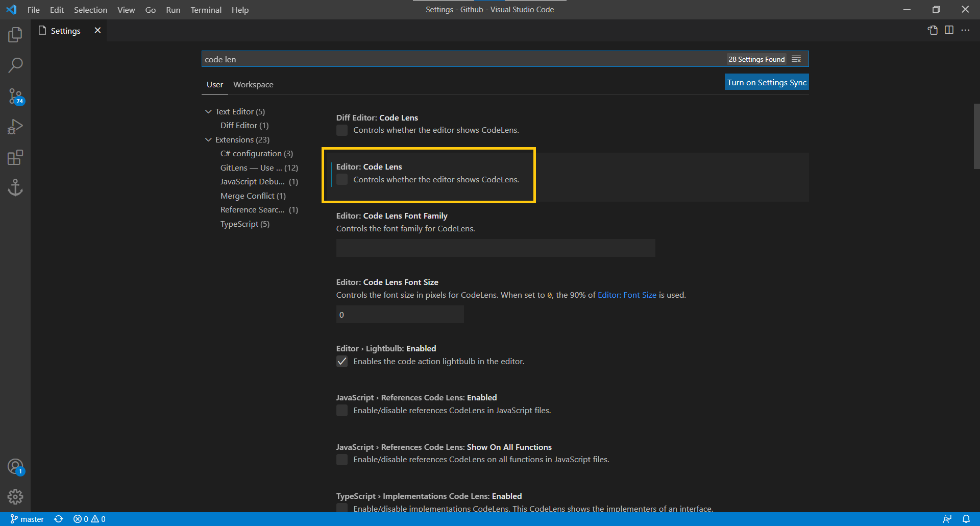Open the Accounts menu in activity bar
The height and width of the screenshot is (526, 980).
15,467
